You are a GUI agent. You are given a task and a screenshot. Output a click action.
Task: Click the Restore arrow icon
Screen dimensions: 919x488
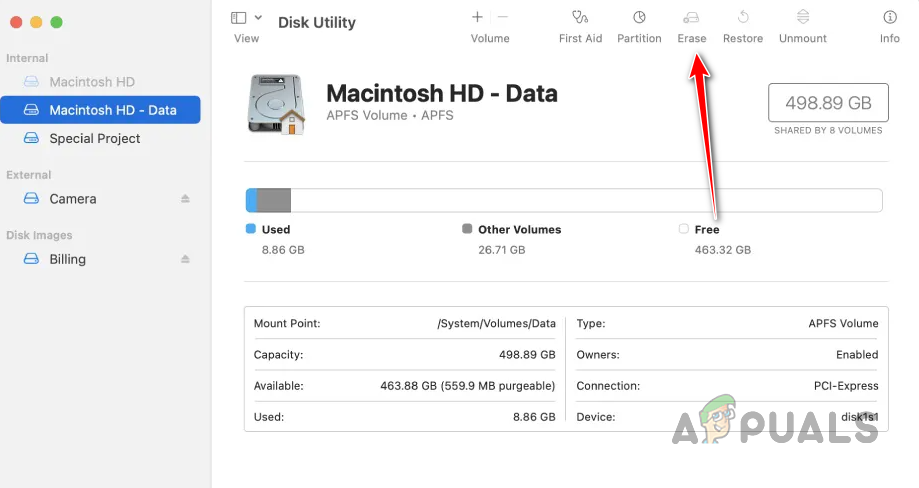[x=743, y=17]
